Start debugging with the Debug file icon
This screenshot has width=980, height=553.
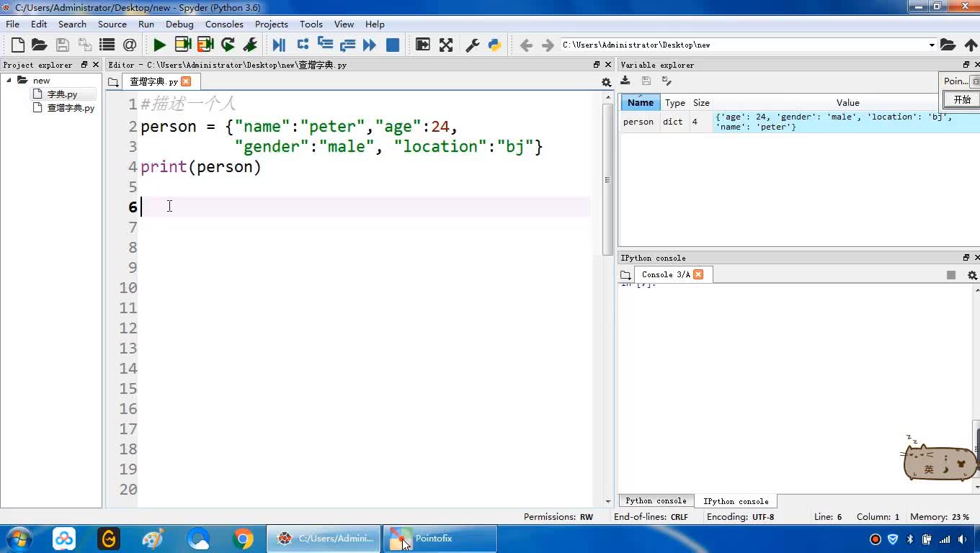pyautogui.click(x=279, y=45)
